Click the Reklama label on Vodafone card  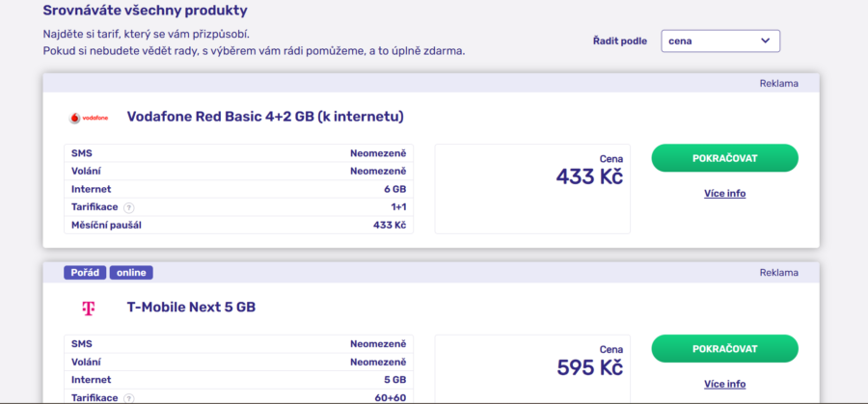pos(779,84)
